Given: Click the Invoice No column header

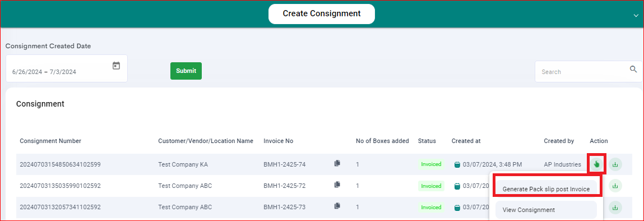Looking at the screenshot, I should (279, 141).
